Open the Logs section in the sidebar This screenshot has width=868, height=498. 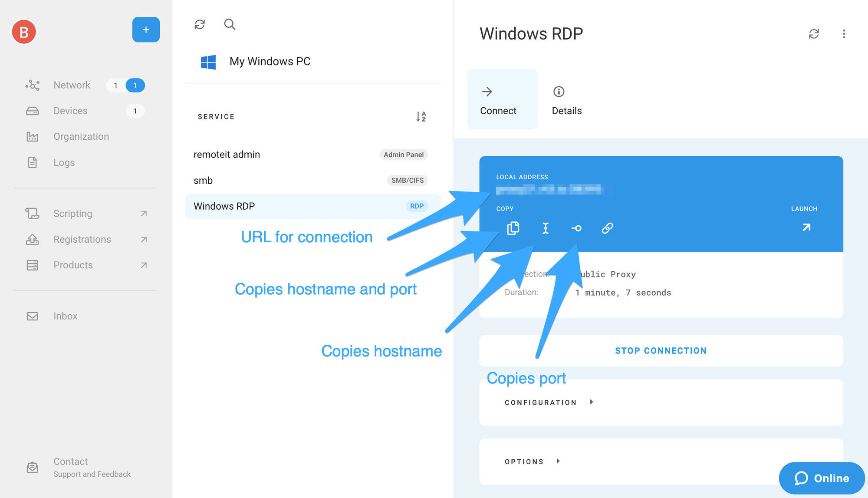point(64,162)
